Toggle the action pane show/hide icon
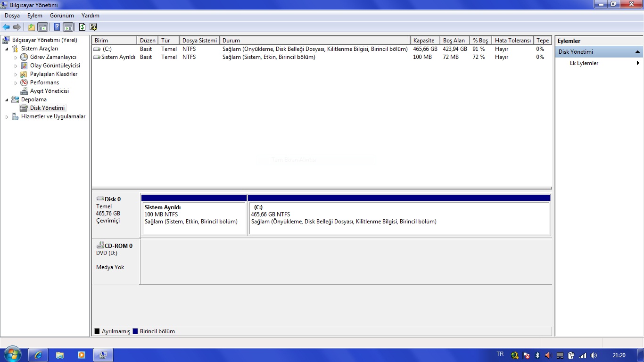This screenshot has height=362, width=644. [x=68, y=27]
